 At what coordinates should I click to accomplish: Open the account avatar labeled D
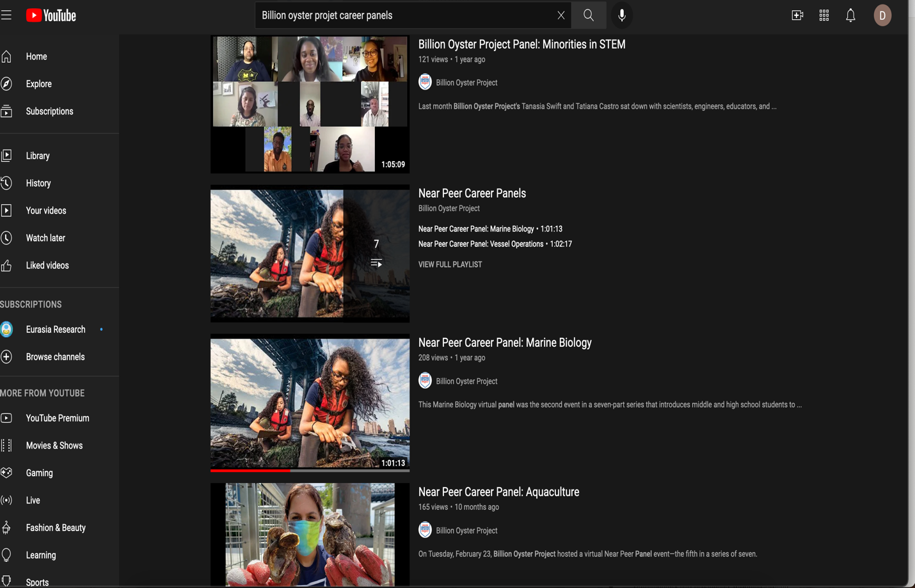pos(882,15)
